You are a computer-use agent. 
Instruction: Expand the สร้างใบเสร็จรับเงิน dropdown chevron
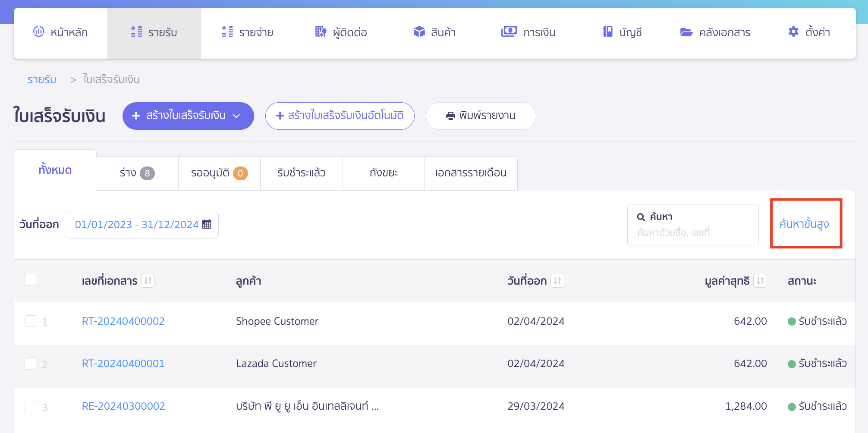(236, 116)
